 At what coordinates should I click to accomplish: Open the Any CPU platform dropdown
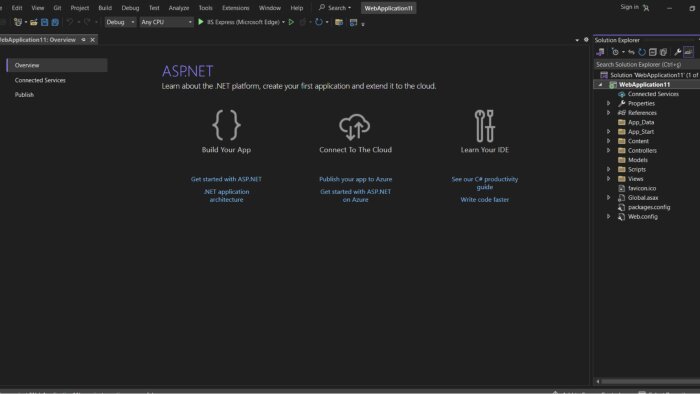[166, 22]
